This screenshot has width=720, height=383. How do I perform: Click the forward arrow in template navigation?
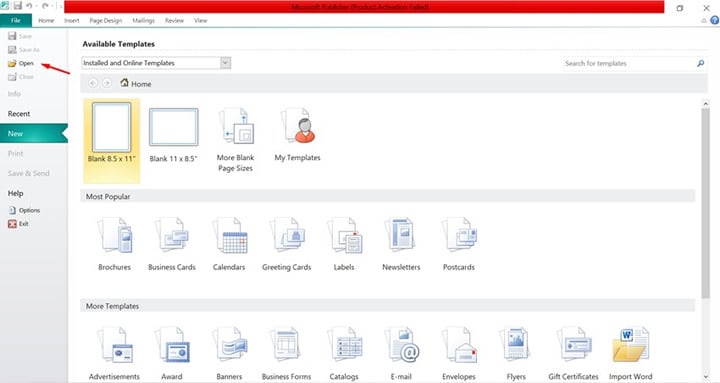coord(107,83)
